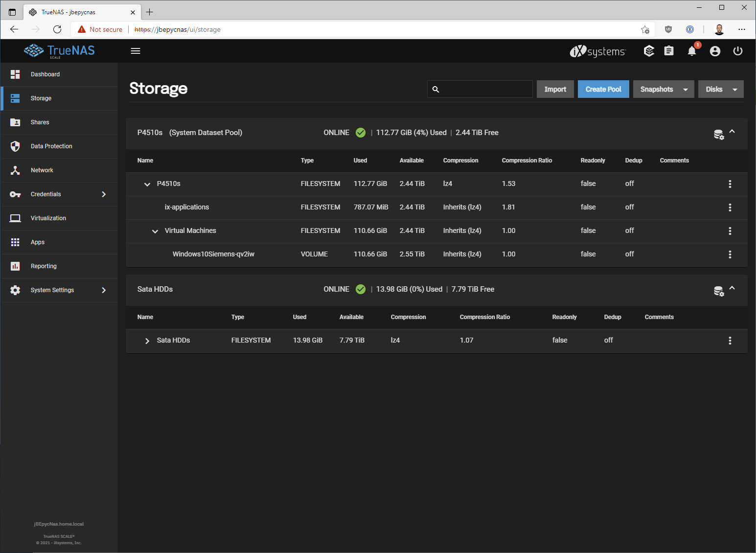This screenshot has height=553, width=756.
Task: Open Sata HDDs pool settings gear icon
Action: 718,291
